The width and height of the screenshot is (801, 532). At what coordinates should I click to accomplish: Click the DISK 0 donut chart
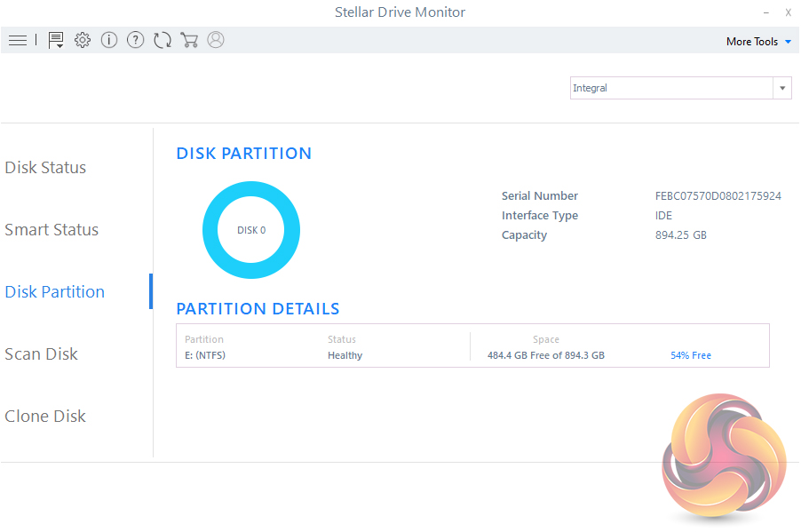251,230
